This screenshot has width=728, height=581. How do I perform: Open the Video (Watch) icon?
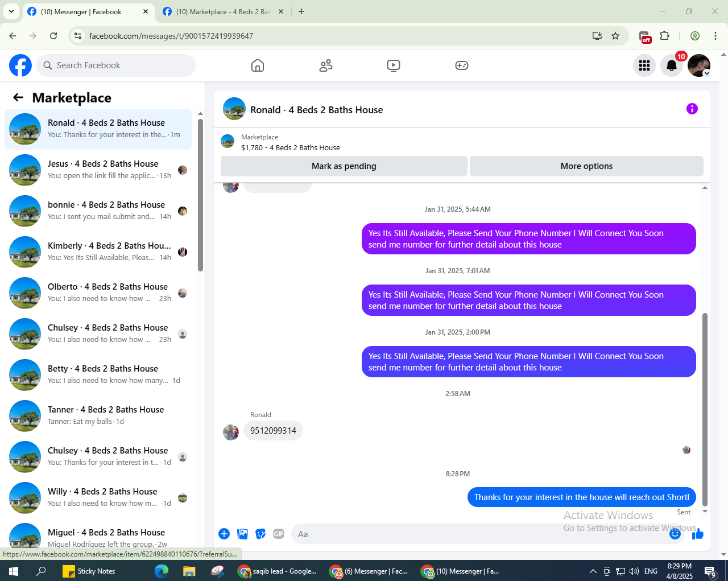(x=394, y=65)
